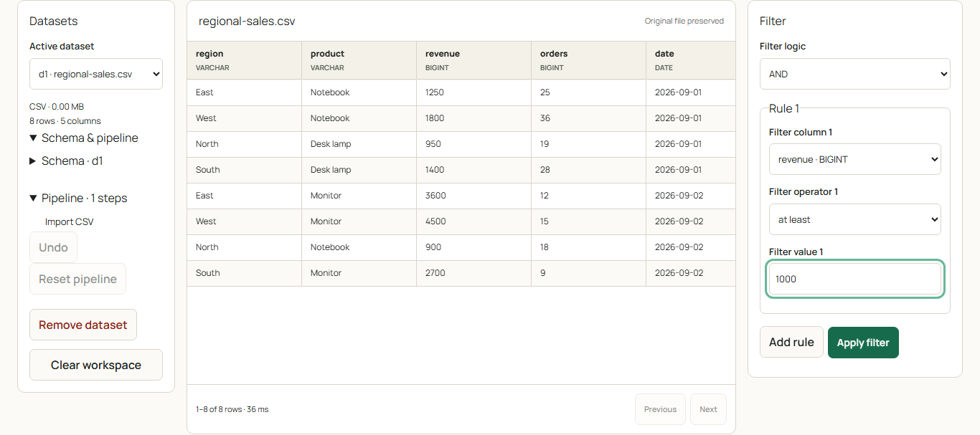Click the date cell in the 900 revenue row

(691, 247)
